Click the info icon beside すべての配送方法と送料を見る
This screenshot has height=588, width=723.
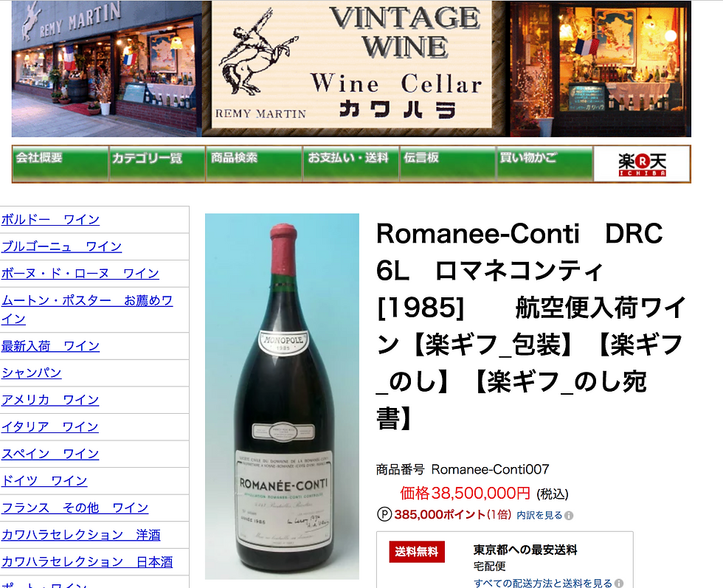pyautogui.click(x=619, y=584)
